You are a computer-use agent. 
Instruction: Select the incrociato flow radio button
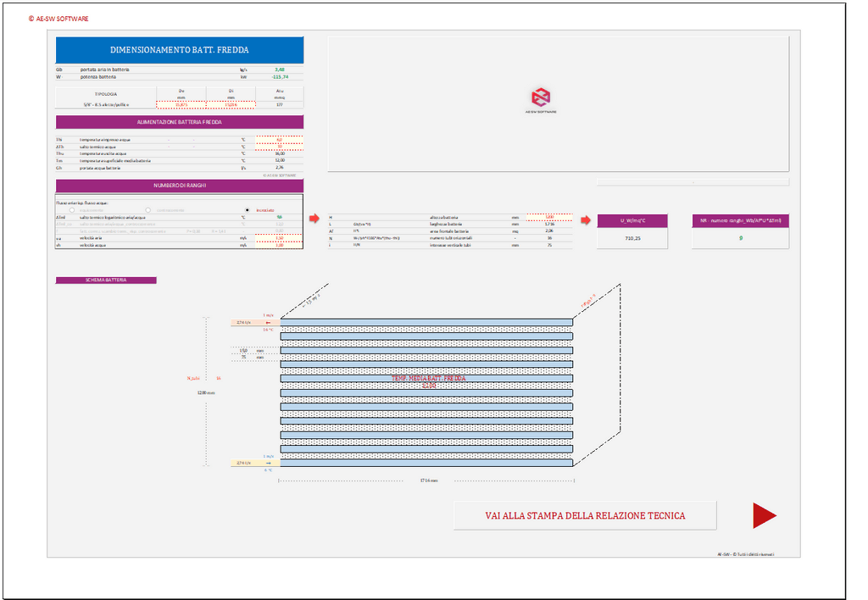[x=247, y=209]
